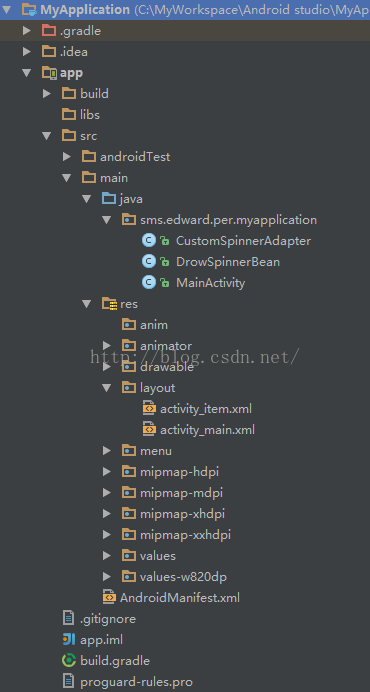
Task: Select proguard-rules.pro file name
Action: (x=136, y=682)
